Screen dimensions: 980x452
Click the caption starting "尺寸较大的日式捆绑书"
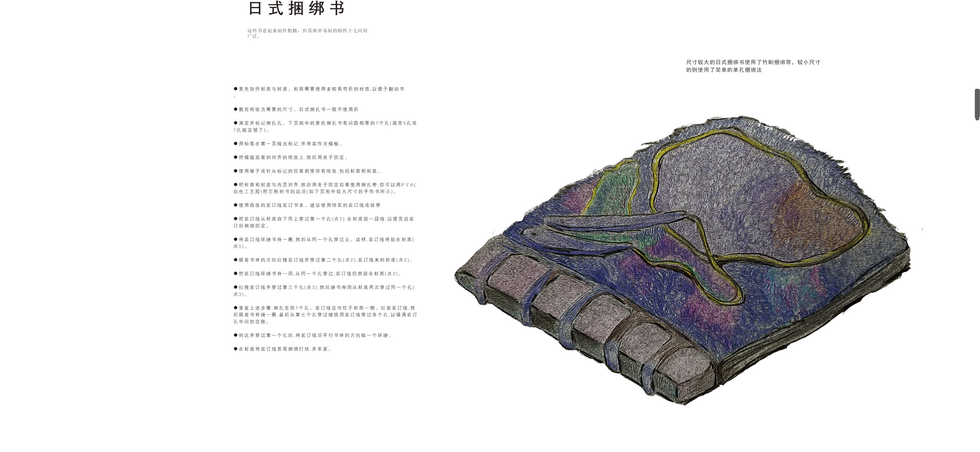point(753,66)
